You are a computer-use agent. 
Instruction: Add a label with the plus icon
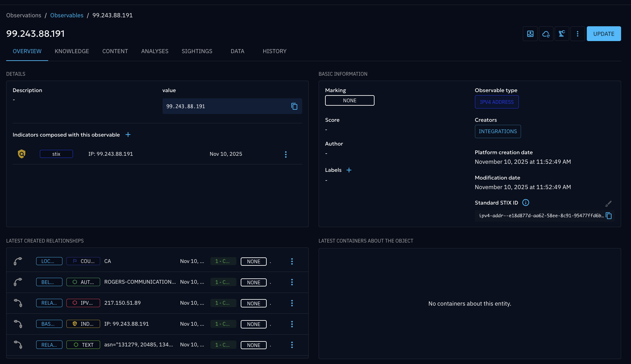click(349, 170)
